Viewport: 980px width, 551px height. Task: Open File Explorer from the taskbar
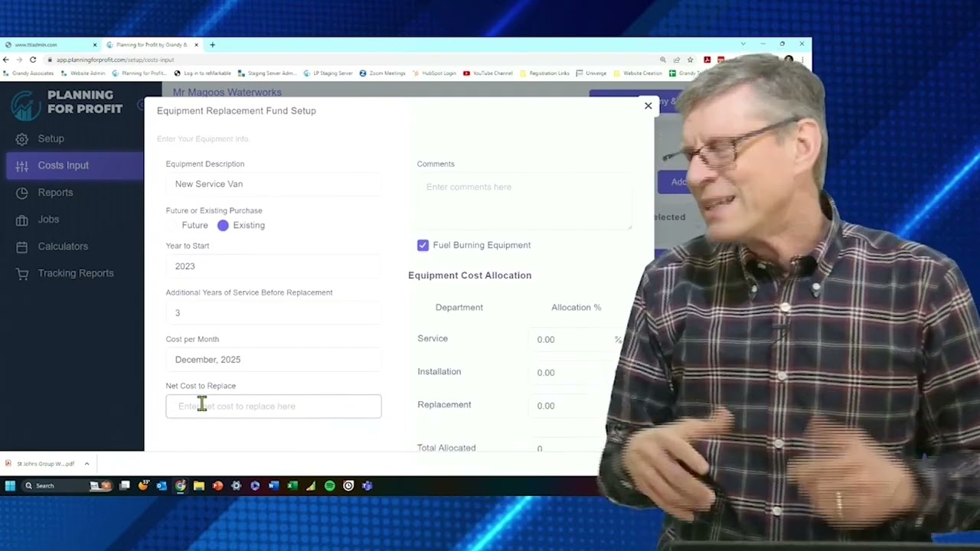click(x=199, y=485)
